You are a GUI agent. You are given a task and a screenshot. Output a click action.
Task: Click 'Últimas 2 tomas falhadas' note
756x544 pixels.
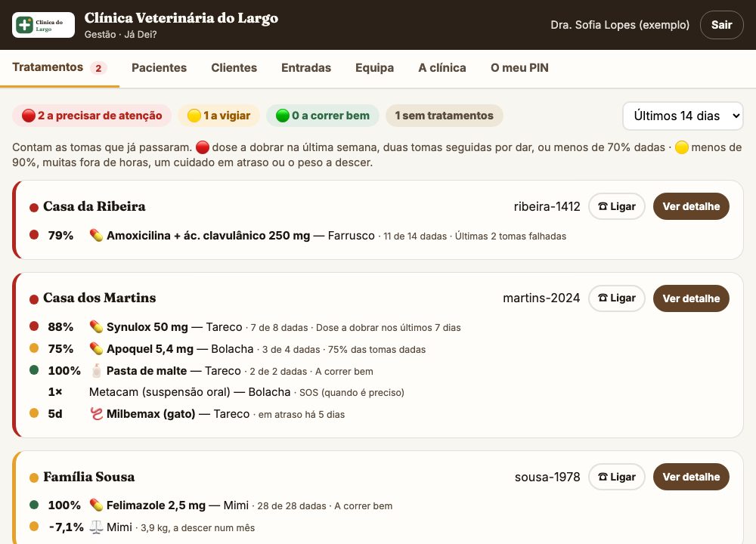pyautogui.click(x=510, y=236)
